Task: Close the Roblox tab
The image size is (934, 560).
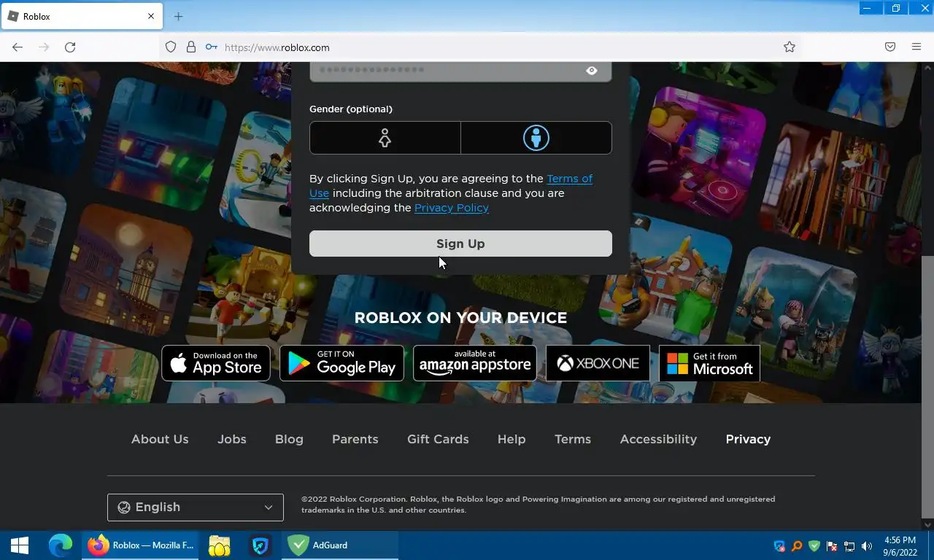Action: (151, 16)
